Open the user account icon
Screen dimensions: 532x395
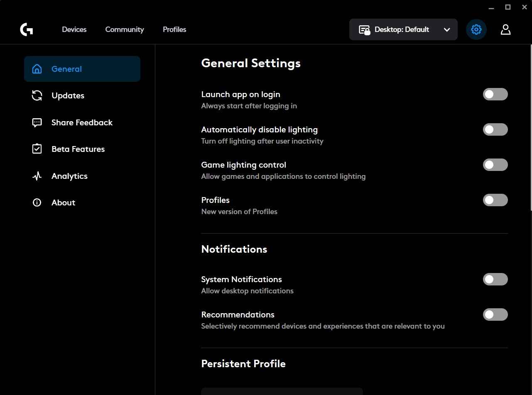pyautogui.click(x=505, y=29)
